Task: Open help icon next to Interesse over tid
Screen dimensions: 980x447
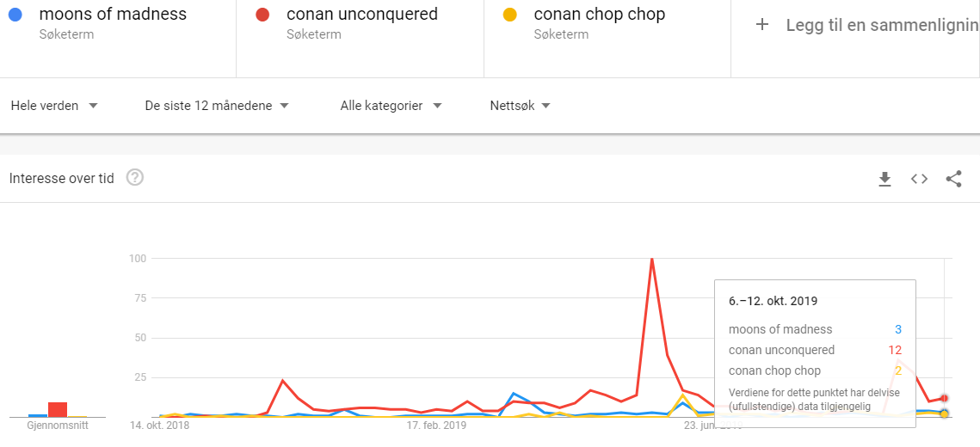Action: point(135,178)
